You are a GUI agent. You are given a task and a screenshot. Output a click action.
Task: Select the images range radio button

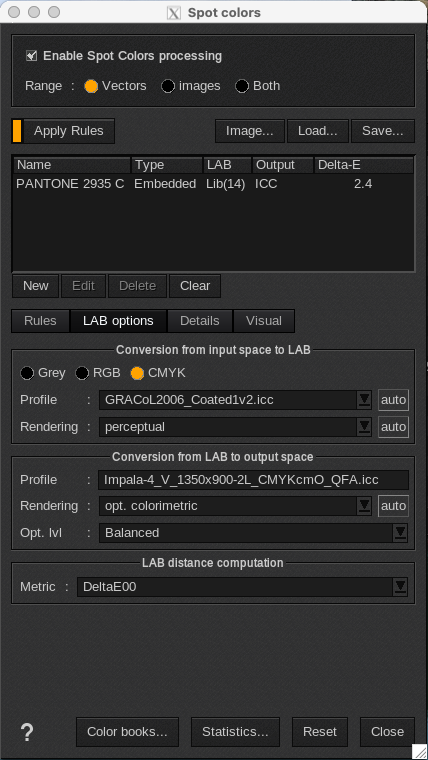pyautogui.click(x=168, y=86)
